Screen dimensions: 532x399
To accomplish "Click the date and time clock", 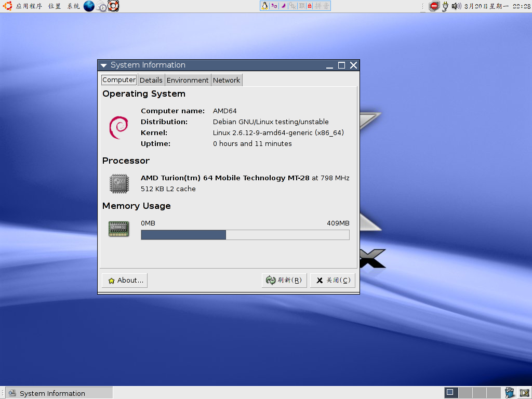I will click(497, 6).
